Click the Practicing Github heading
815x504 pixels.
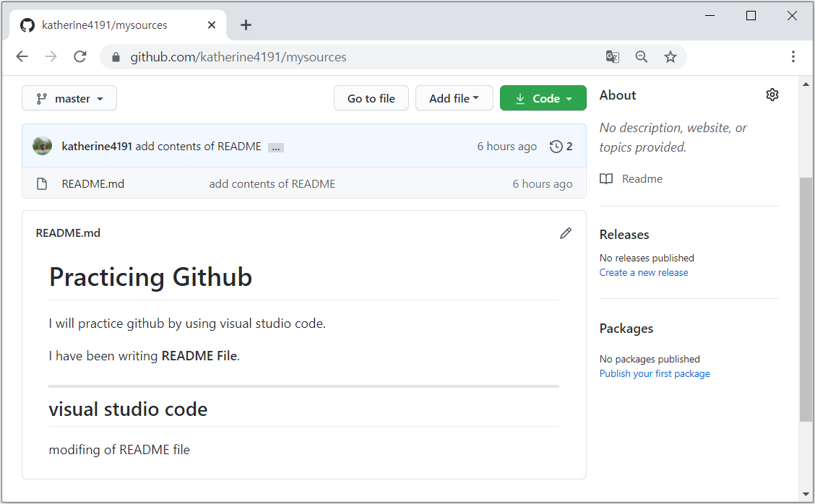click(151, 277)
